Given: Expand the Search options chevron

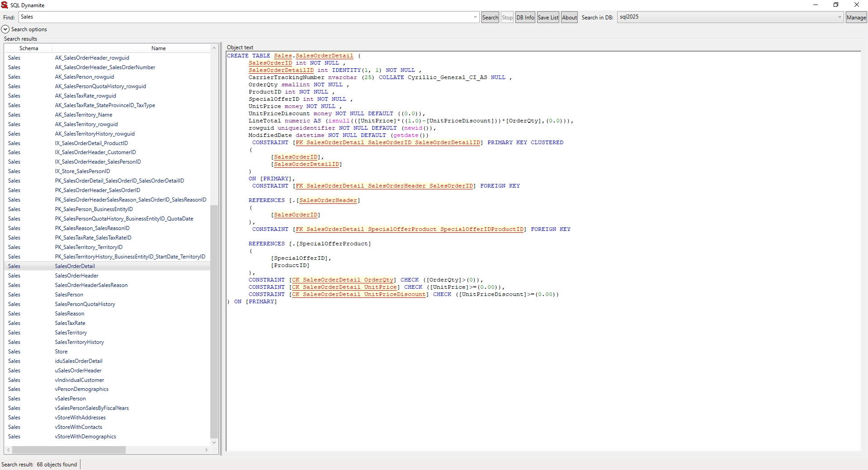Looking at the screenshot, I should point(5,29).
